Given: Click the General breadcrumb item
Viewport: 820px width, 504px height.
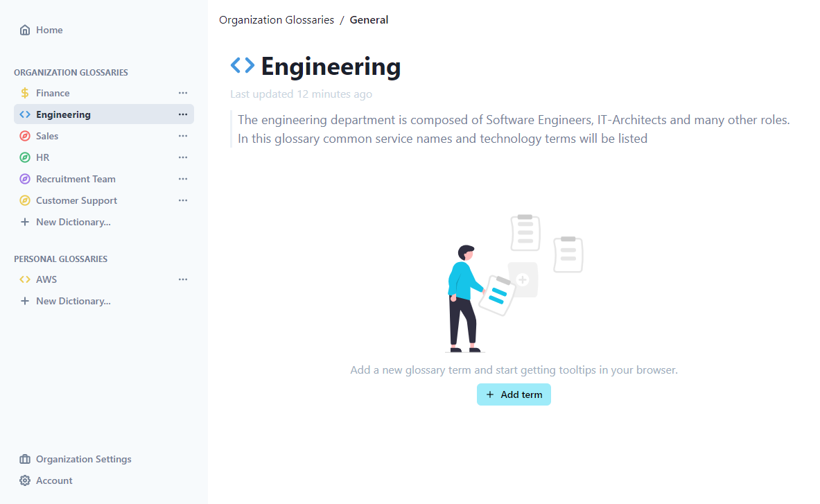Looking at the screenshot, I should [x=369, y=20].
